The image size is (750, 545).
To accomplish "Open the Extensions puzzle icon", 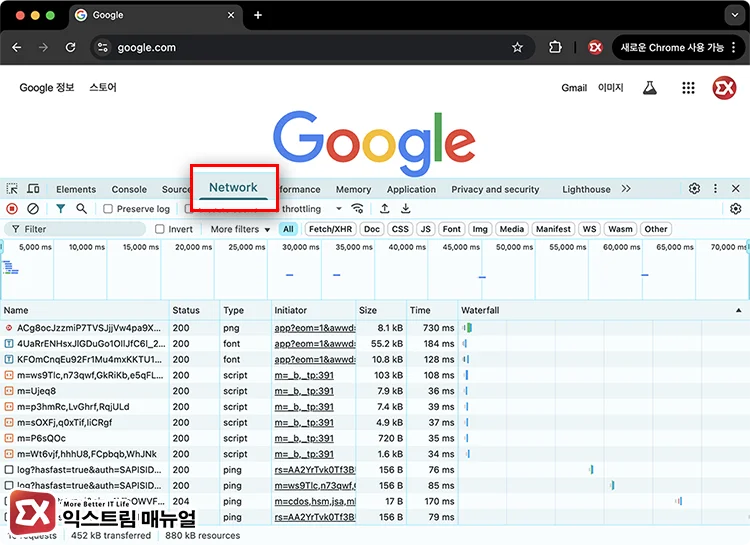I will pyautogui.click(x=555, y=47).
